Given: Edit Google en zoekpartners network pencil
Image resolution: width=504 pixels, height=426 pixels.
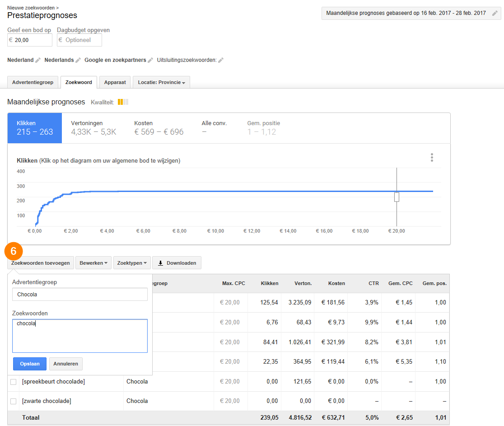Looking at the screenshot, I should [150, 60].
